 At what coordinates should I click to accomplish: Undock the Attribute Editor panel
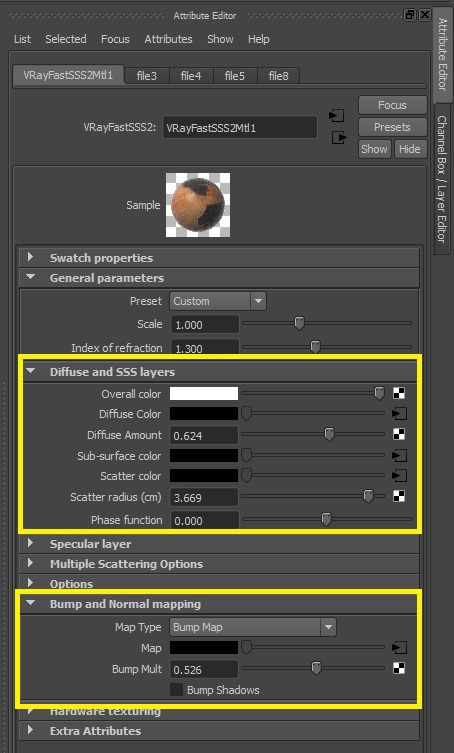click(x=410, y=15)
